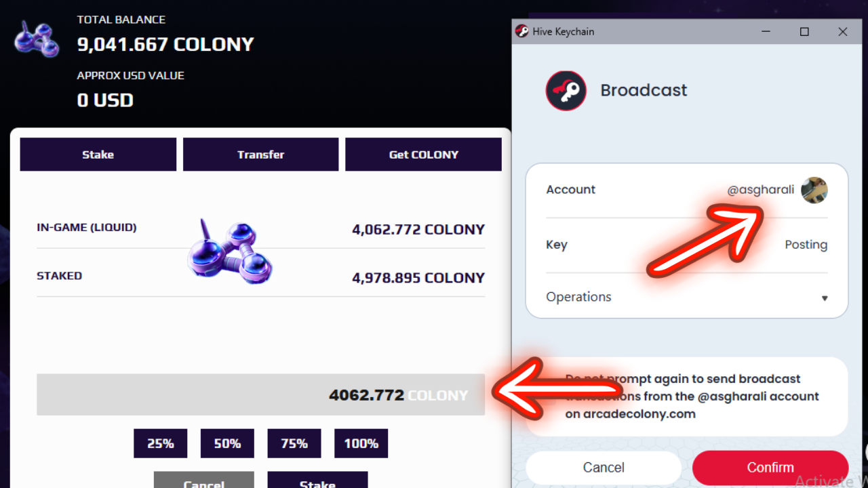
Task: Switch to the Stake tab
Action: tap(98, 155)
